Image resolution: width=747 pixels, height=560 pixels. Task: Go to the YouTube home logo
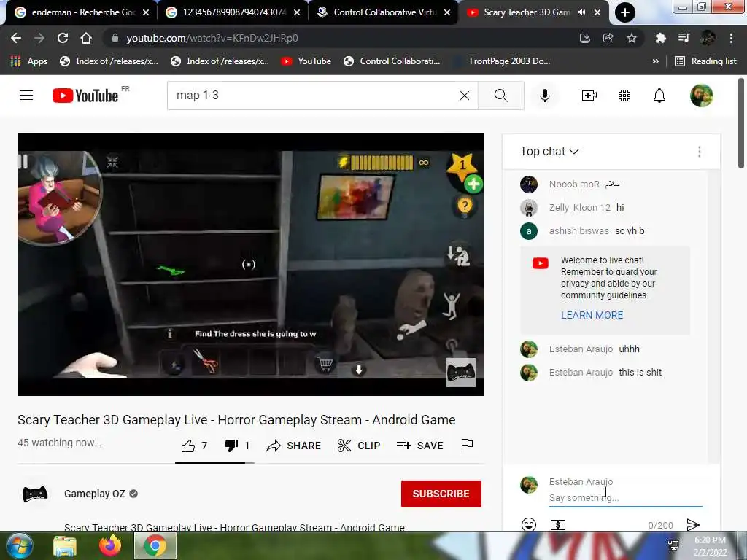(85, 96)
